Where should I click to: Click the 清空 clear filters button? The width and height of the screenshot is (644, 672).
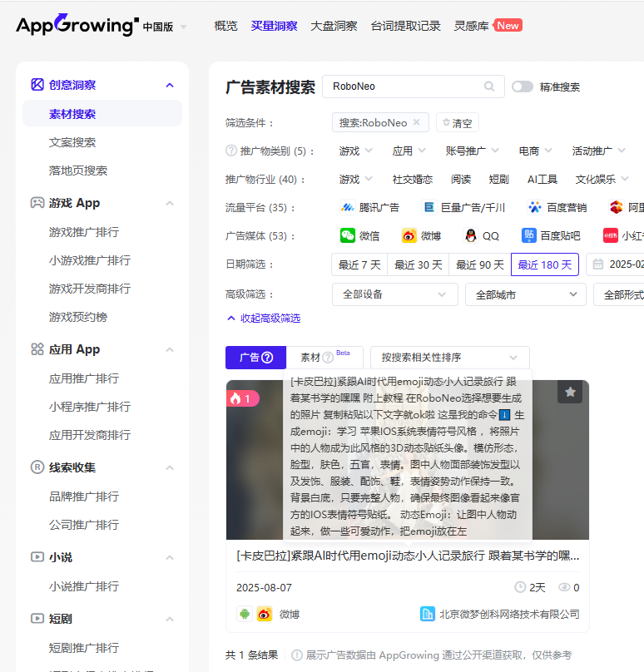point(457,123)
